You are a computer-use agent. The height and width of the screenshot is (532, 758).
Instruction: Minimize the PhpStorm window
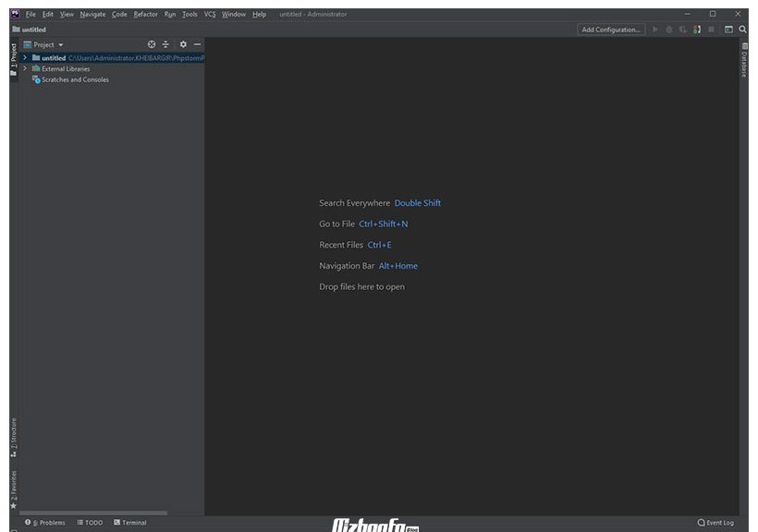pos(687,14)
